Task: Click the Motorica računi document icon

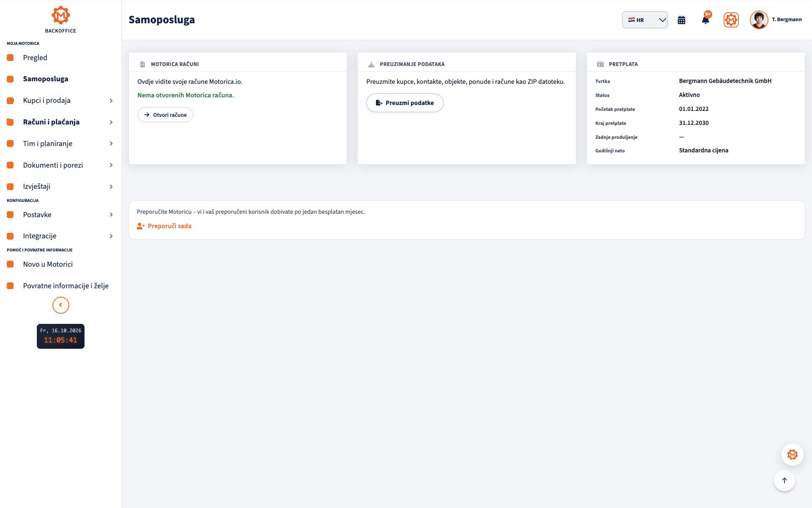Action: tap(143, 64)
